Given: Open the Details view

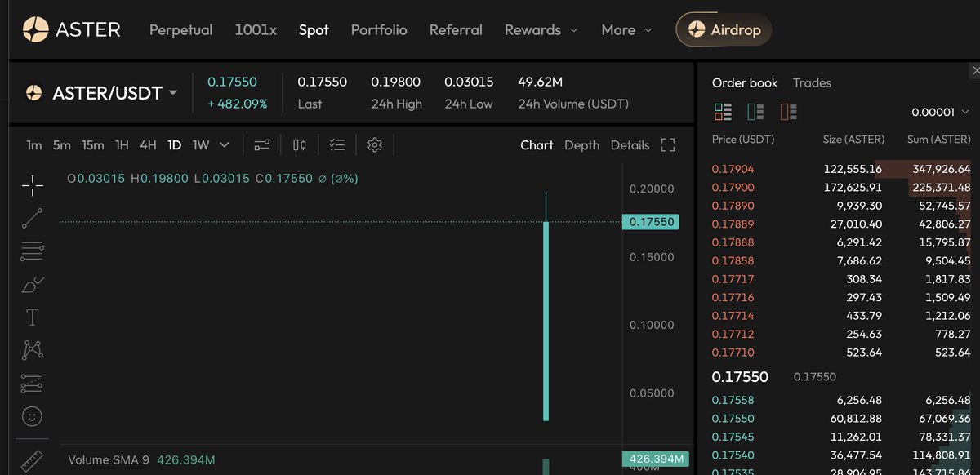Looking at the screenshot, I should (630, 145).
